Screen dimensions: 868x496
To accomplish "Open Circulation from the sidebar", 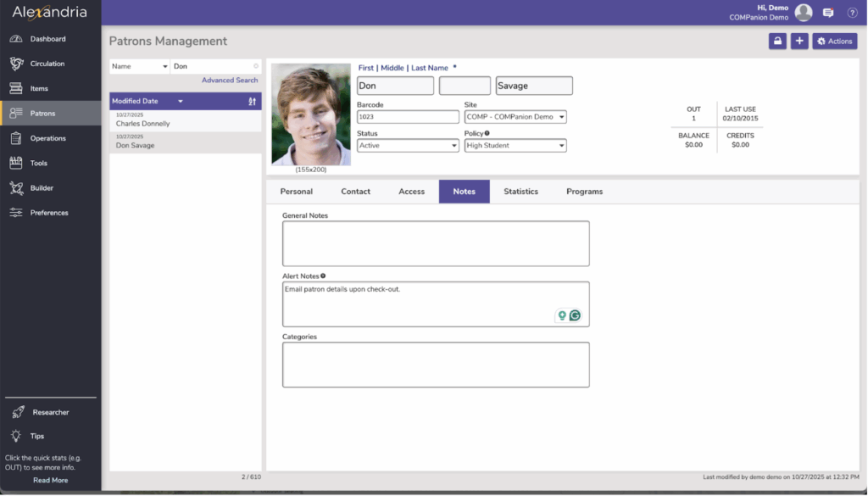I will [47, 64].
